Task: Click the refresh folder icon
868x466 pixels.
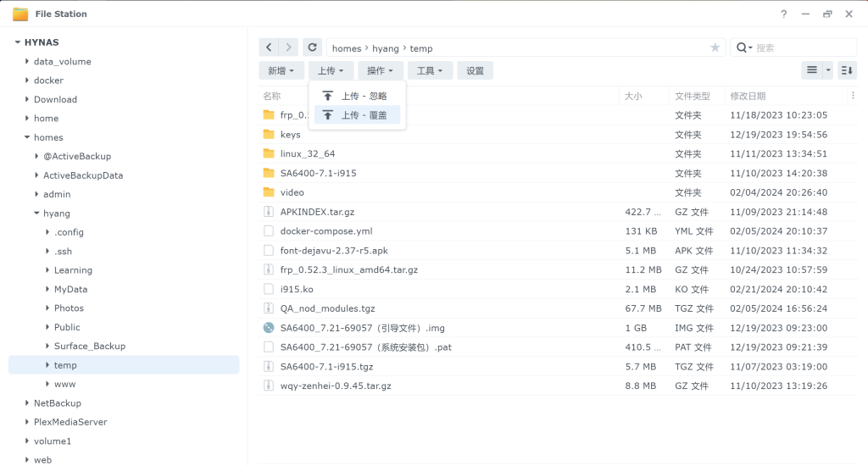Action: (313, 47)
